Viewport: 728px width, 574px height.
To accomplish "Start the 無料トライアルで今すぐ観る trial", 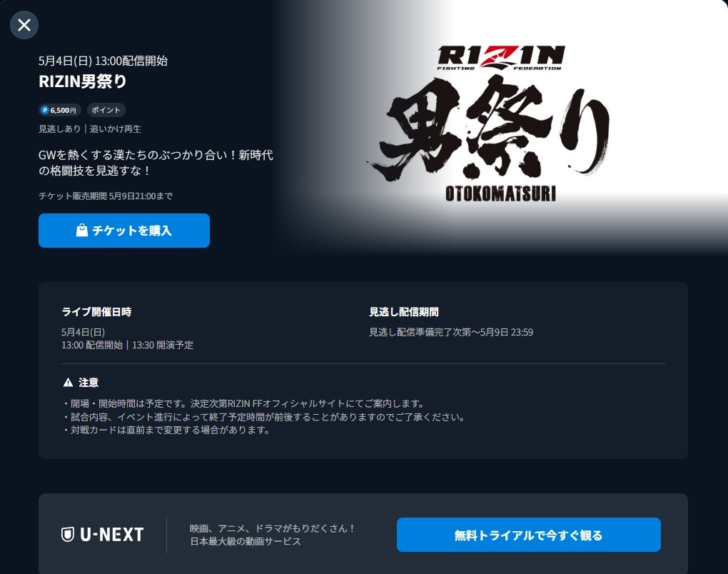I will click(528, 535).
